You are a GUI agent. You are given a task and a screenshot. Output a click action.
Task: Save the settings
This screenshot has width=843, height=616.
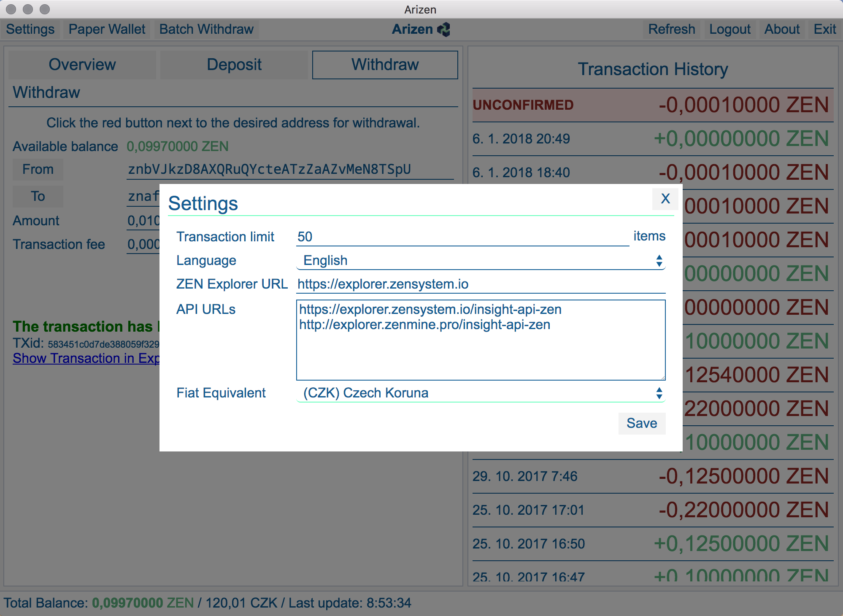click(x=641, y=423)
